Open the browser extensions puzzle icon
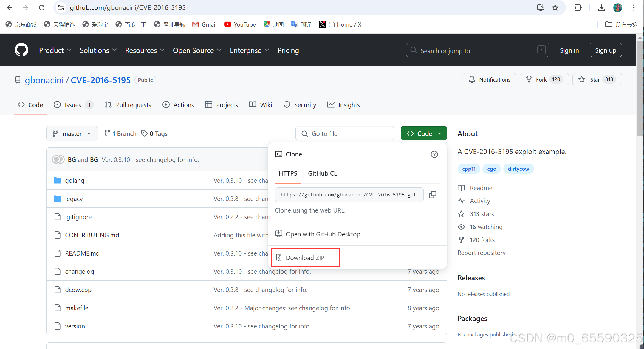 pos(578,7)
